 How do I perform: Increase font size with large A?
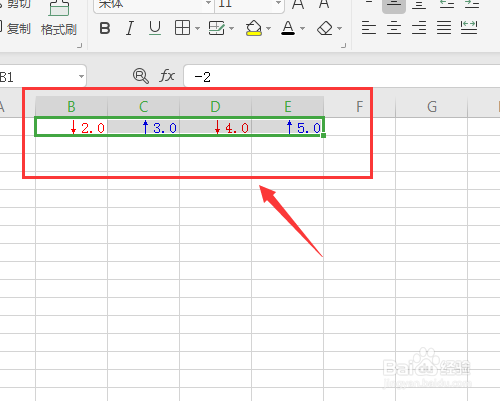click(298, 4)
